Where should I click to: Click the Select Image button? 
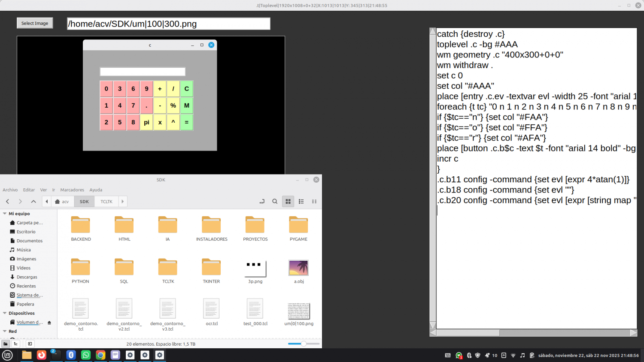[35, 23]
